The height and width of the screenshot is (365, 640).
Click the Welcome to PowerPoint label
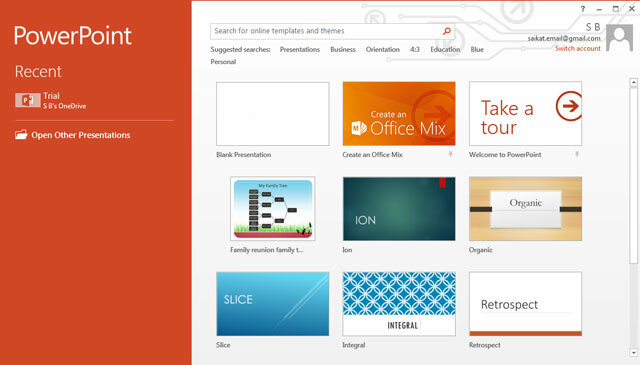[505, 155]
